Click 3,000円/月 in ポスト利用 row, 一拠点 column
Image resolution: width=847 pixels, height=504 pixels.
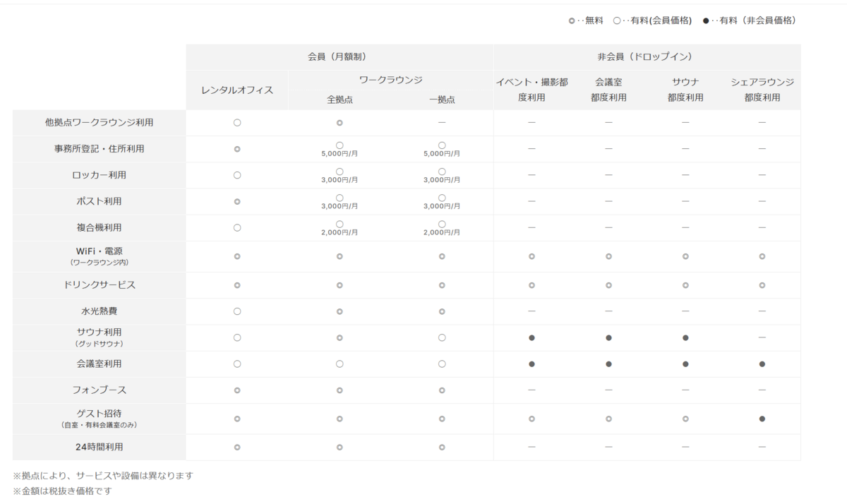[442, 206]
